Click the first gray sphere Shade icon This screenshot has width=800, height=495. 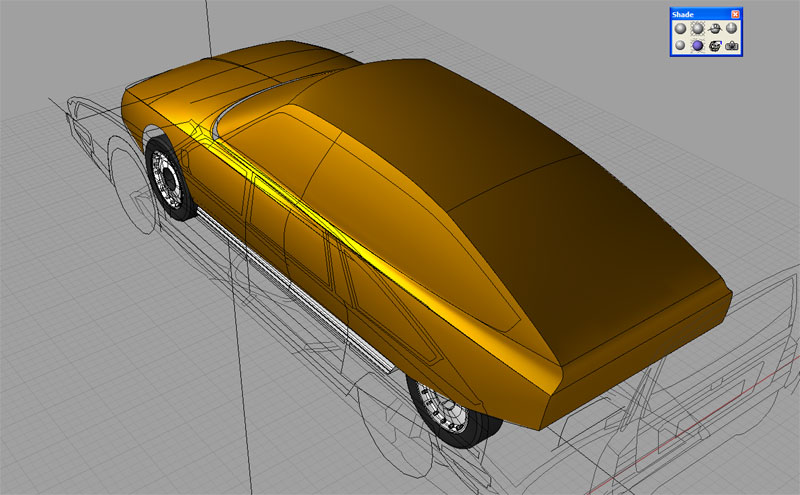tap(680, 29)
